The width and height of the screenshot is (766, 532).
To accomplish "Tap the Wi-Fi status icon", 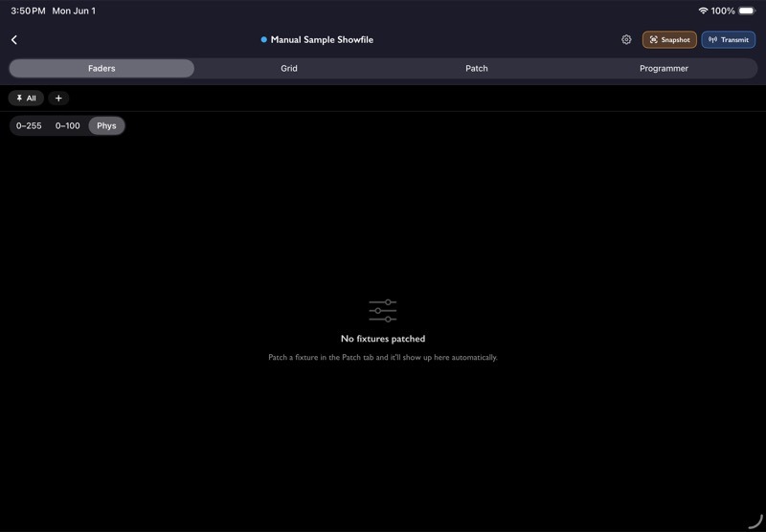I will (703, 11).
